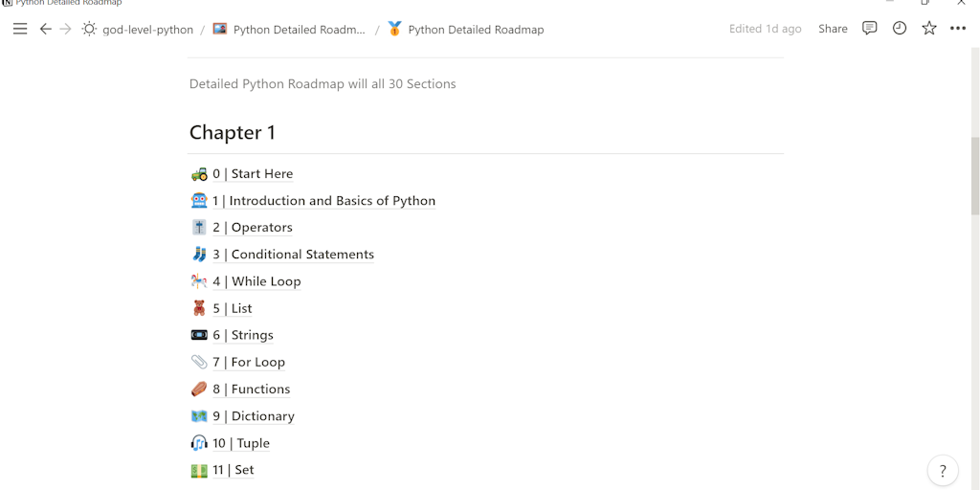Open the 7 | For Loop page
Image resolution: width=980 pixels, height=490 pixels.
pos(249,362)
